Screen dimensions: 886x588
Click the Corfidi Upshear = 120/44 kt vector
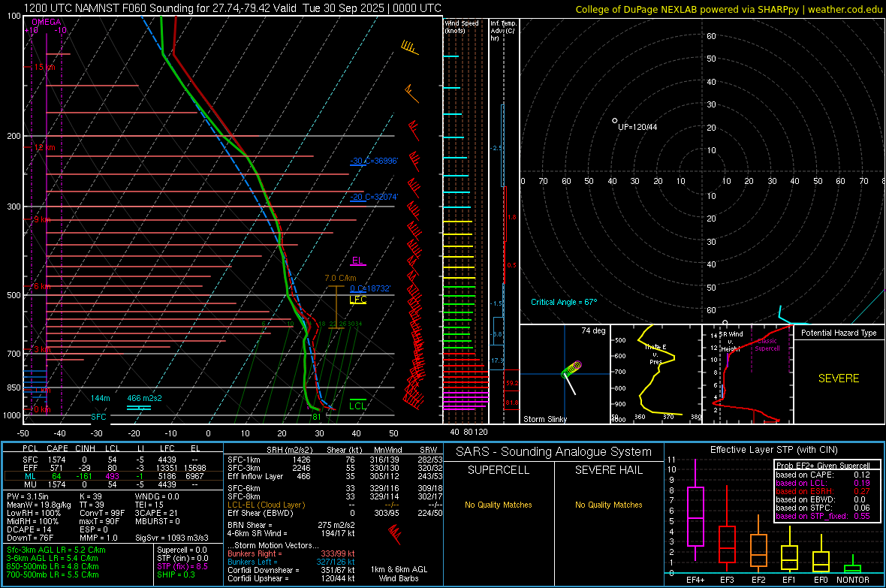coord(291,577)
